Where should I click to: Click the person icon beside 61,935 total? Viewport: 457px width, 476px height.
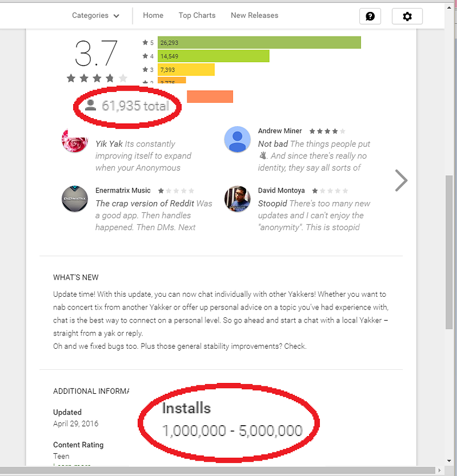pos(90,105)
